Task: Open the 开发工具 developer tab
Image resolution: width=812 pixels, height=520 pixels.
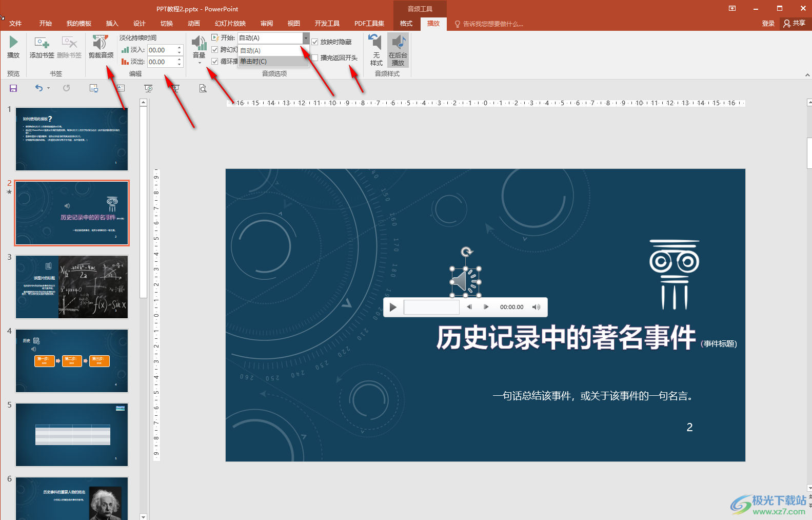Action: pos(327,24)
